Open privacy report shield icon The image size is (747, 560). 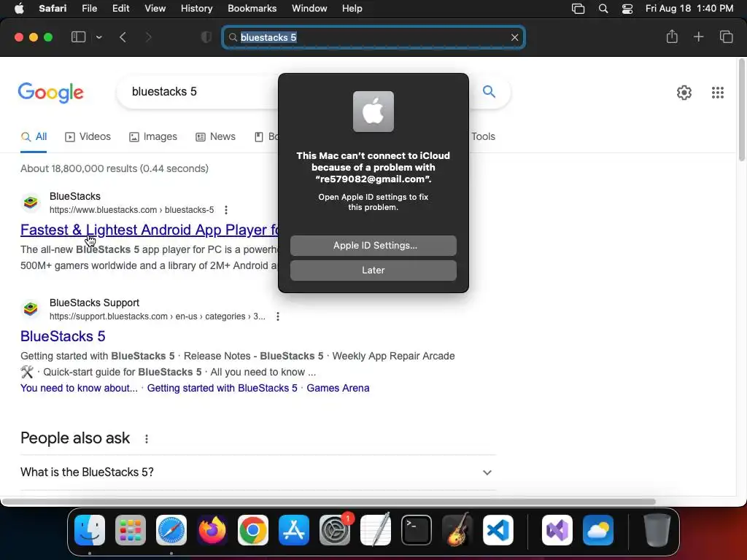206,37
